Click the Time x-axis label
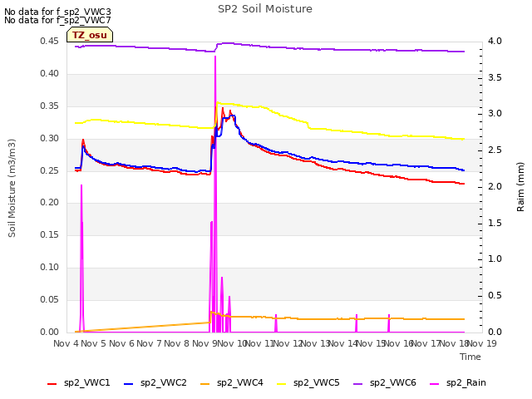 point(470,357)
